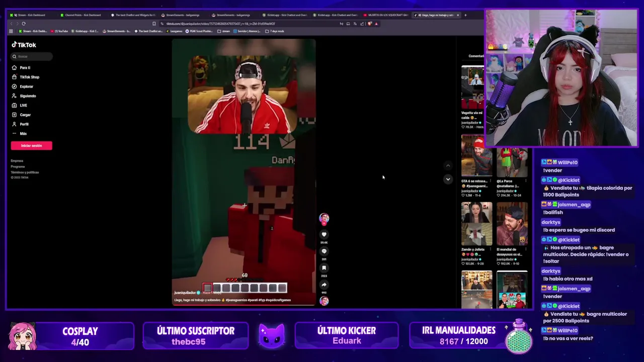Open the Perfil page
644x362 pixels.
click(20, 124)
